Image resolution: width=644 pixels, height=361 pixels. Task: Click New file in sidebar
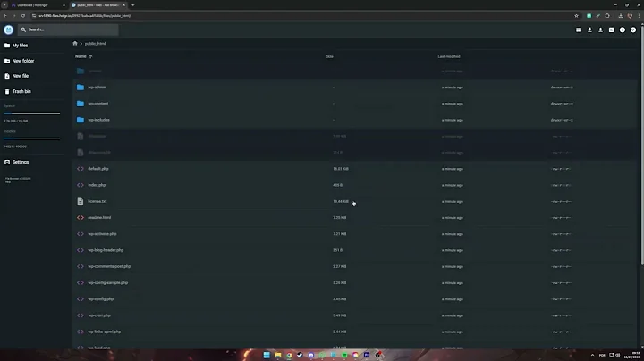16,76
